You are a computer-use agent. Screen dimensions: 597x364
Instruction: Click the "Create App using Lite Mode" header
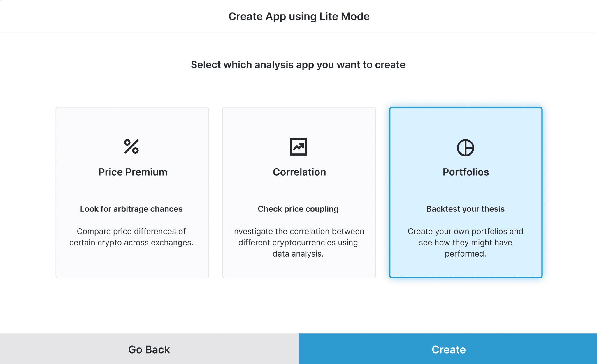pyautogui.click(x=299, y=16)
